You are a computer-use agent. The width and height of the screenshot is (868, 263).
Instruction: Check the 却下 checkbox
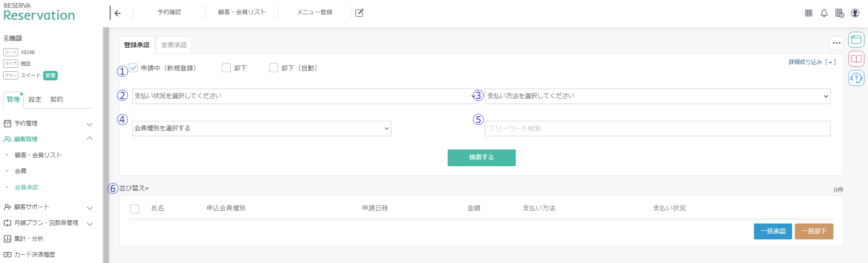tap(226, 68)
